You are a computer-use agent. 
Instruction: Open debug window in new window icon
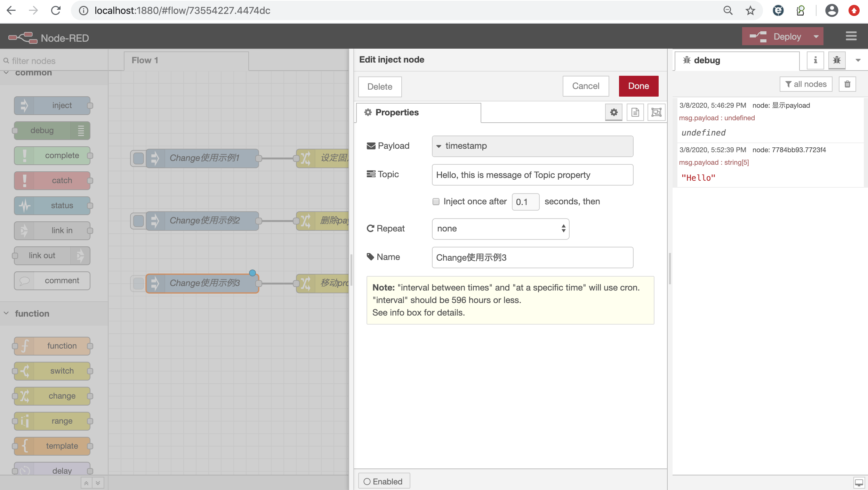[859, 482]
